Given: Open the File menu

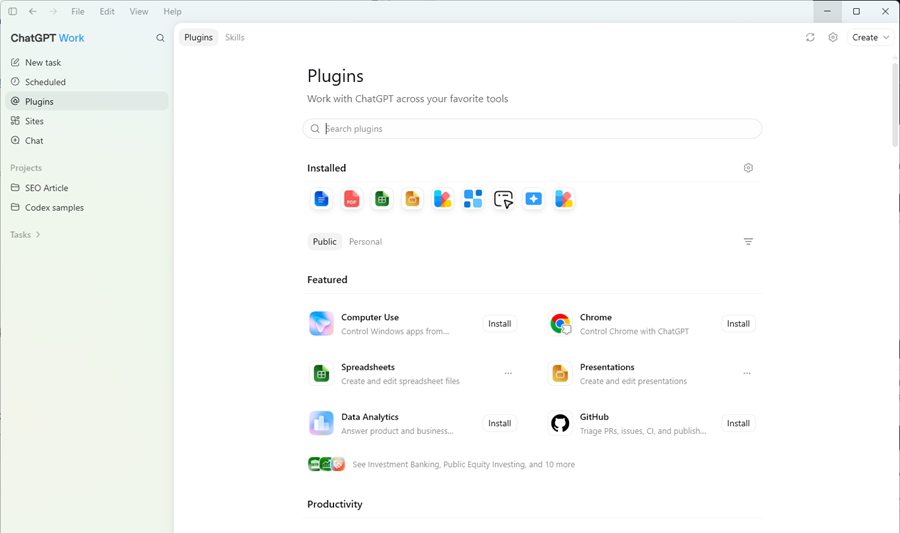Looking at the screenshot, I should (x=77, y=11).
